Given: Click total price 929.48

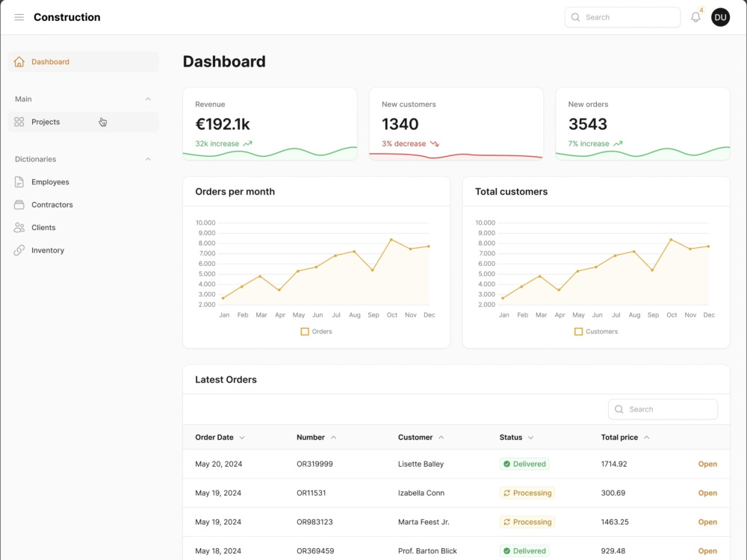Looking at the screenshot, I should click(x=613, y=551).
